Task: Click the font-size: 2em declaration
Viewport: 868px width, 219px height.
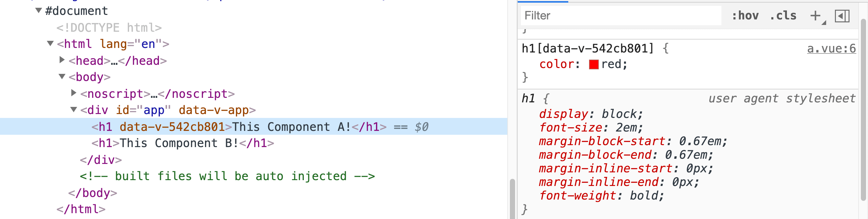Action: 591,128
